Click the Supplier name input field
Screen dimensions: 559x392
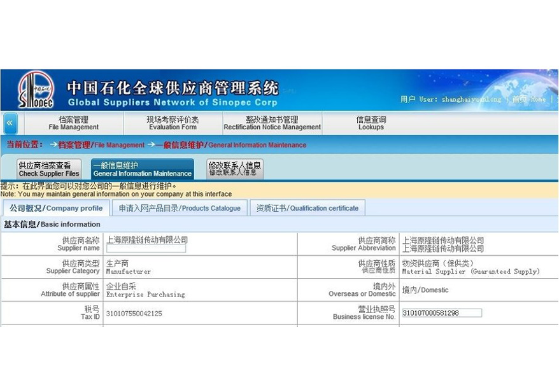pyautogui.click(x=146, y=248)
